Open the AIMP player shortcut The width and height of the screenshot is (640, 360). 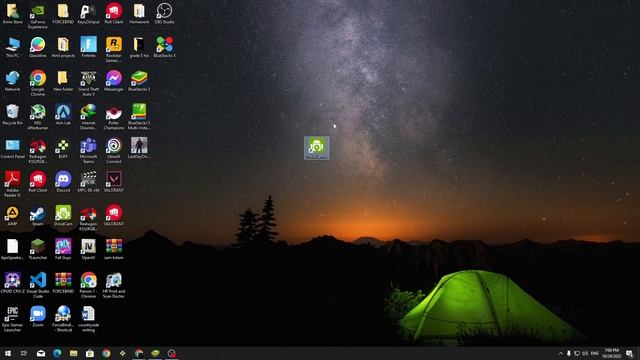click(12, 216)
